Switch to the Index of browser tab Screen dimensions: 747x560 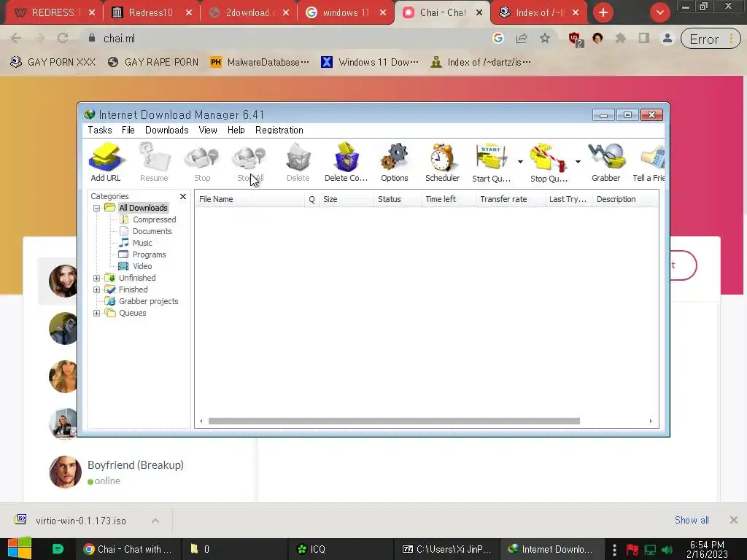[x=539, y=12]
